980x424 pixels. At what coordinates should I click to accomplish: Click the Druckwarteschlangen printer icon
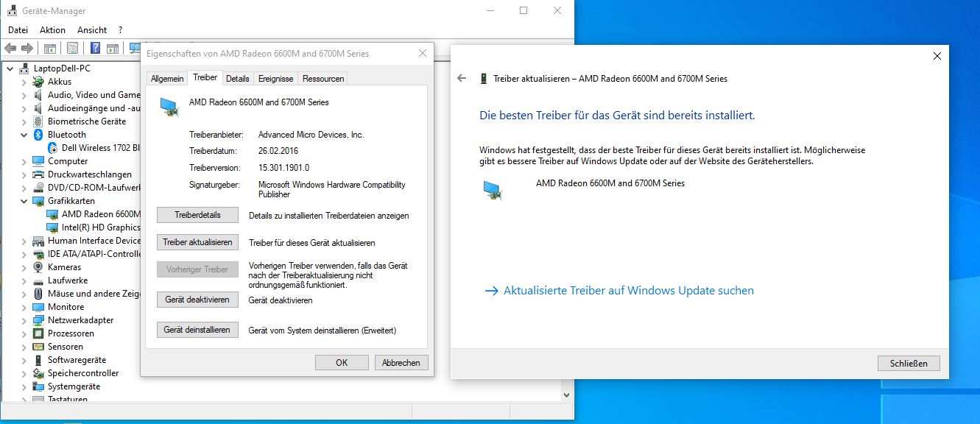[x=39, y=174]
